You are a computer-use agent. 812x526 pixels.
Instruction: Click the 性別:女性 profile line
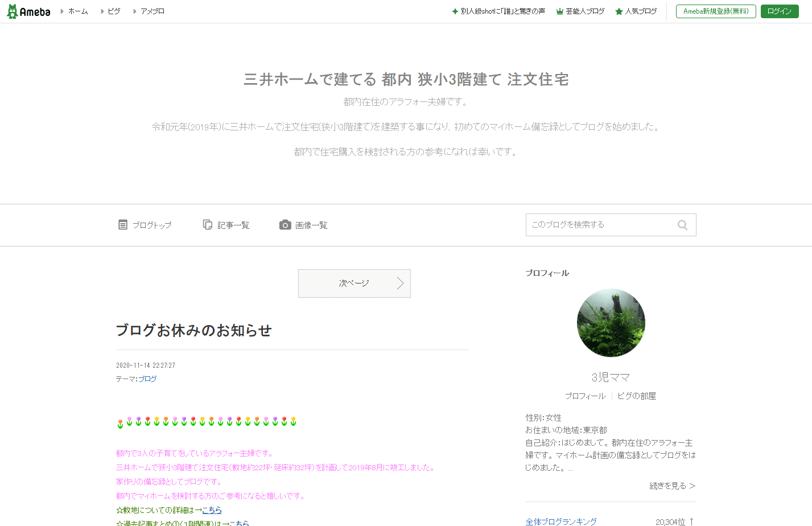coord(543,418)
